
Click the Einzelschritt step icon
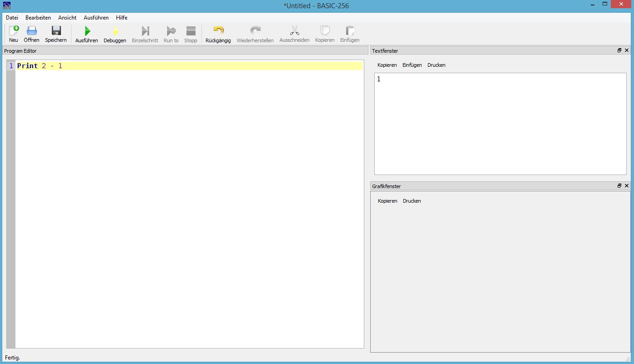(x=145, y=31)
